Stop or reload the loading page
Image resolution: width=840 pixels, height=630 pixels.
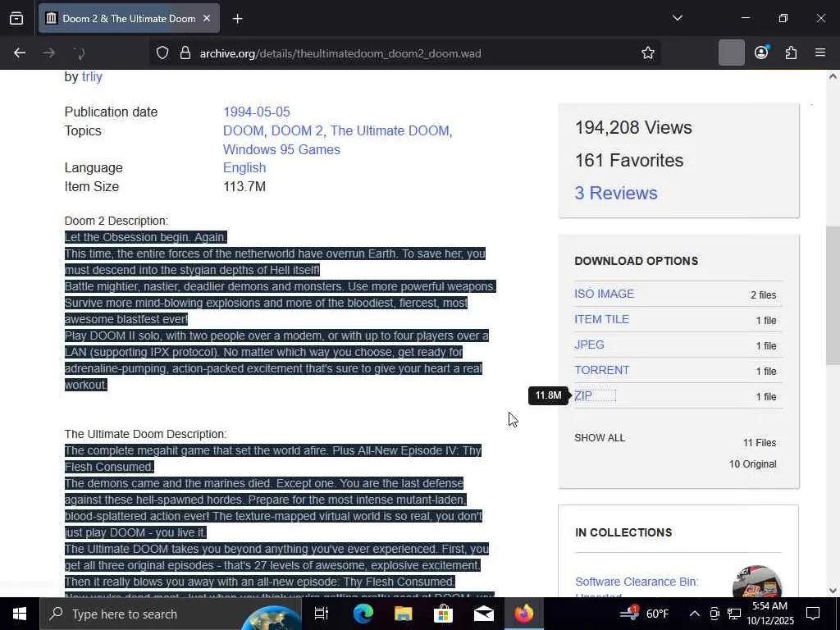79,53
